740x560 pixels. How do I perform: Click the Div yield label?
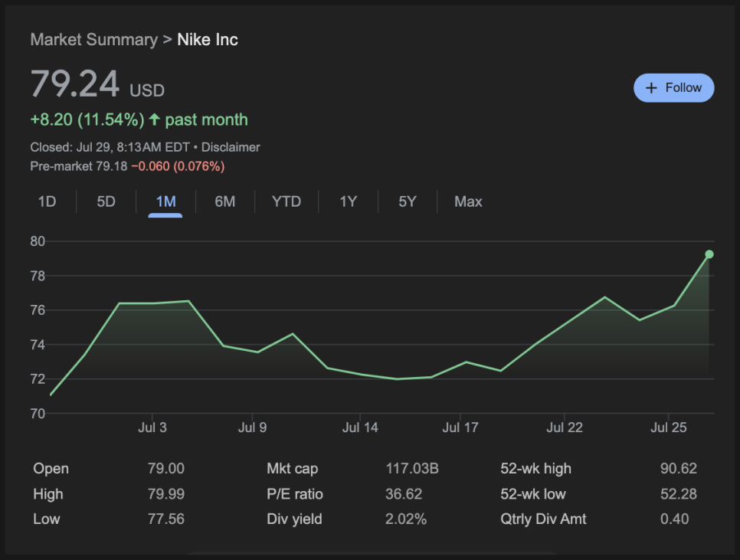(x=294, y=519)
